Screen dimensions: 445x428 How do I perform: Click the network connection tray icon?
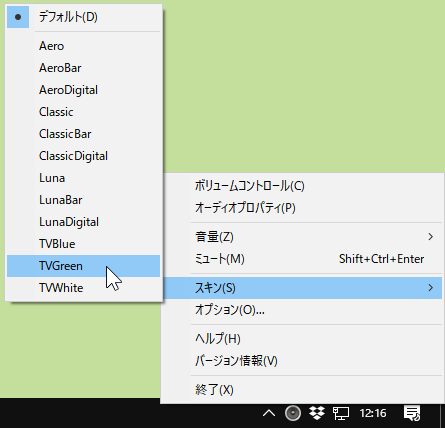(341, 414)
